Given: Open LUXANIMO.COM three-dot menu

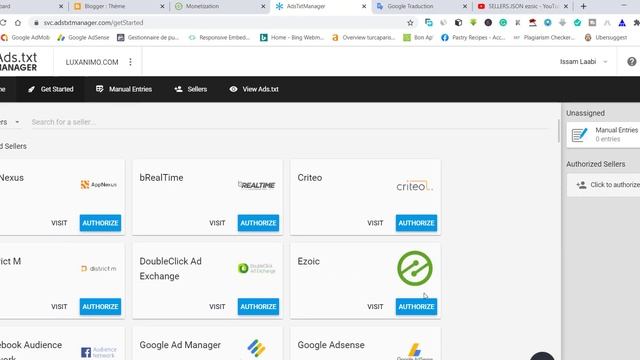Looking at the screenshot, I should 130,62.
